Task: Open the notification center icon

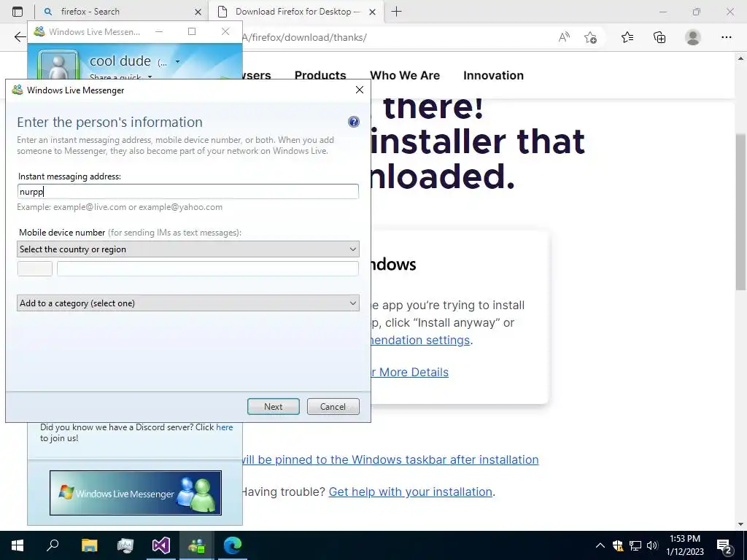Action: pos(724,546)
